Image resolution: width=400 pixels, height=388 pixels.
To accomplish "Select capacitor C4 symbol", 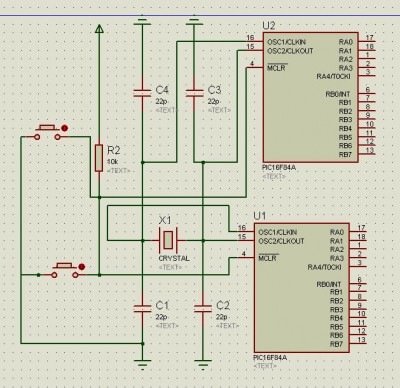I will pyautogui.click(x=142, y=93).
